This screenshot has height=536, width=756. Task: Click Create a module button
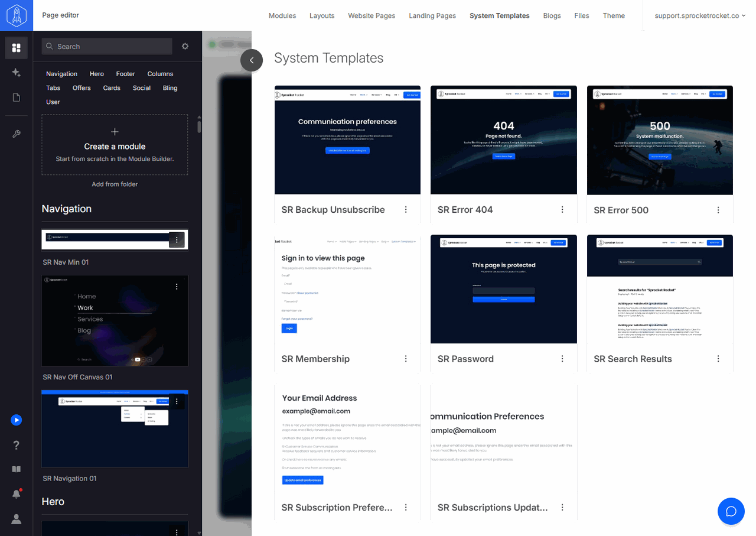(115, 145)
